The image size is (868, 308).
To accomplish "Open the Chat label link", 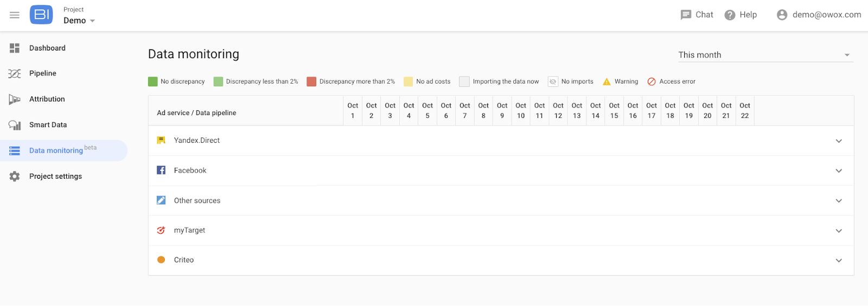I will pyautogui.click(x=704, y=15).
